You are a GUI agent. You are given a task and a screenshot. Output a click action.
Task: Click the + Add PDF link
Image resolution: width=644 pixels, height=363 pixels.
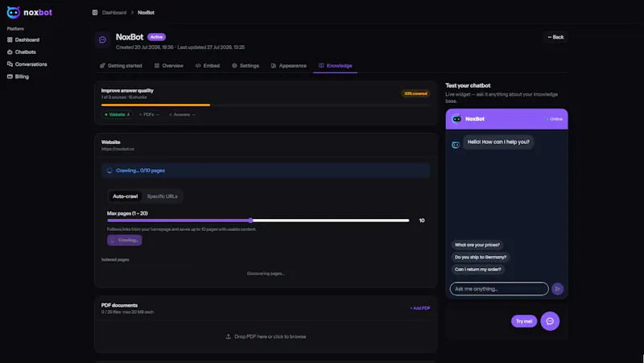coord(419,308)
